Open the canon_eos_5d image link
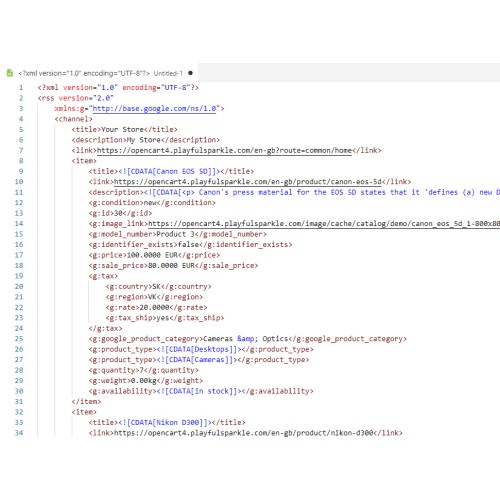This screenshot has height=500, width=500. pos(324,224)
